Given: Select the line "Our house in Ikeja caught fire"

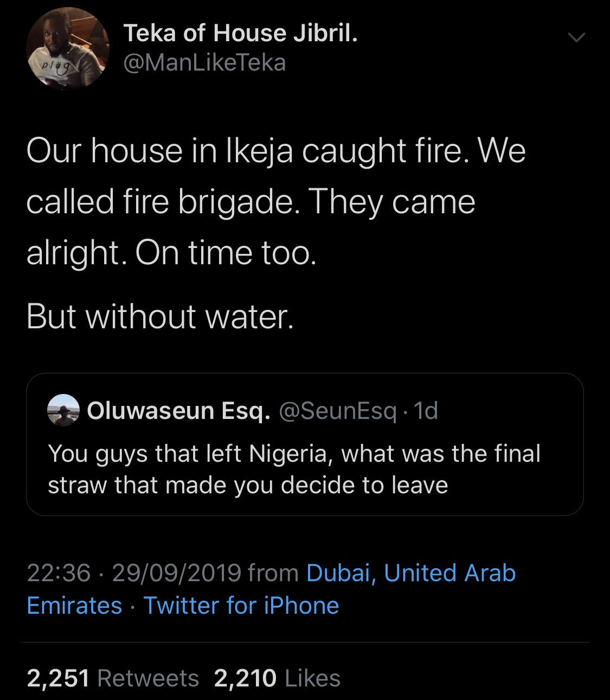Looking at the screenshot, I should 275,151.
